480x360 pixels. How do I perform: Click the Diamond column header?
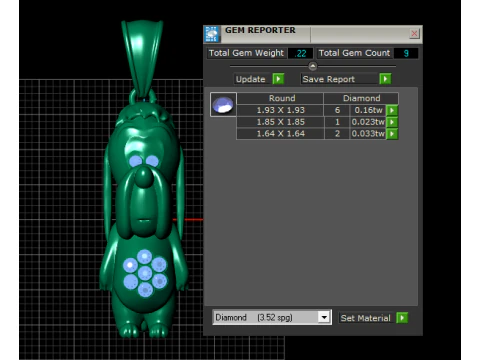coord(361,98)
